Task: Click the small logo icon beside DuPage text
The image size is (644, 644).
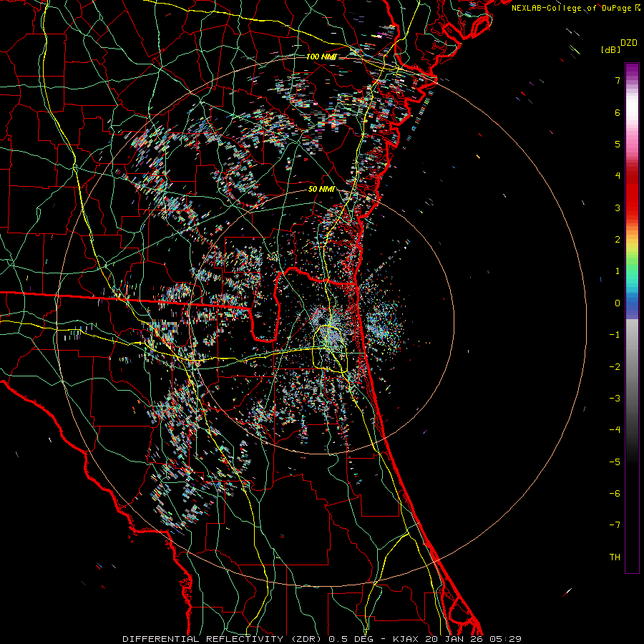Action: point(638,8)
